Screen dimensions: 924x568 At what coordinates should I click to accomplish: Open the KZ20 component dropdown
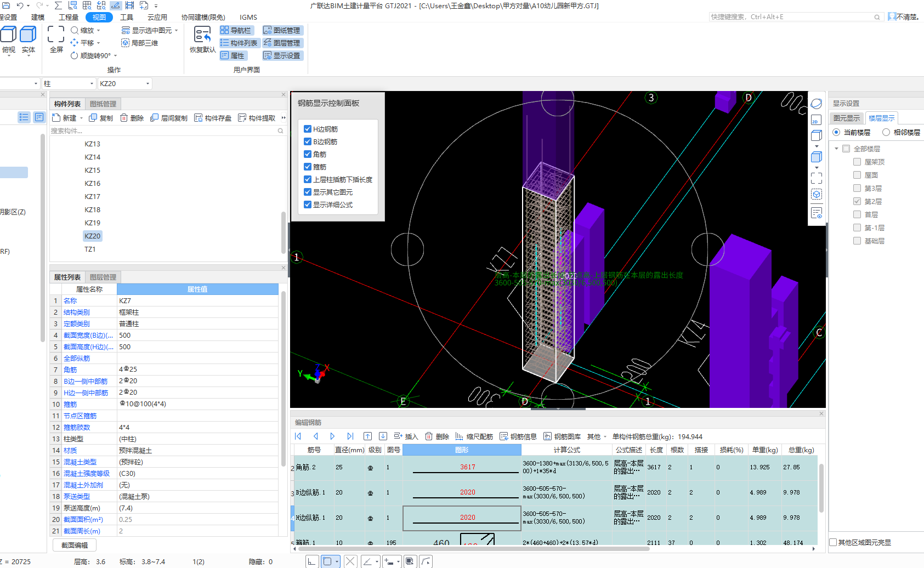(148, 84)
